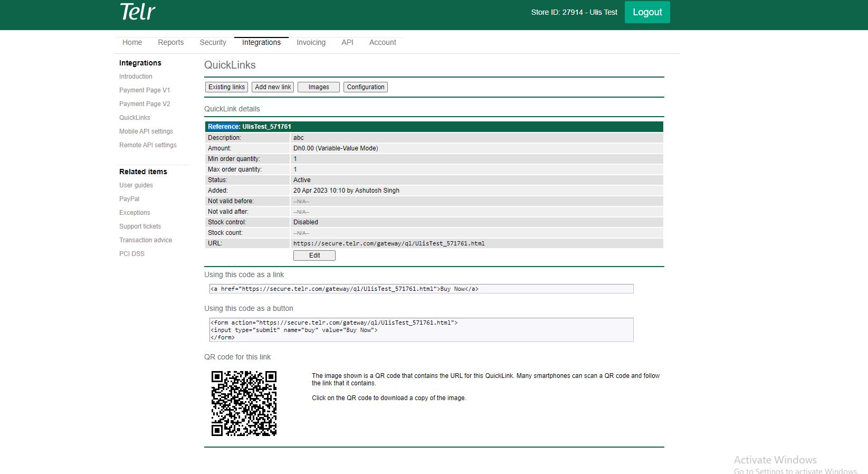
Task: Click the Status value Active
Action: point(302,180)
